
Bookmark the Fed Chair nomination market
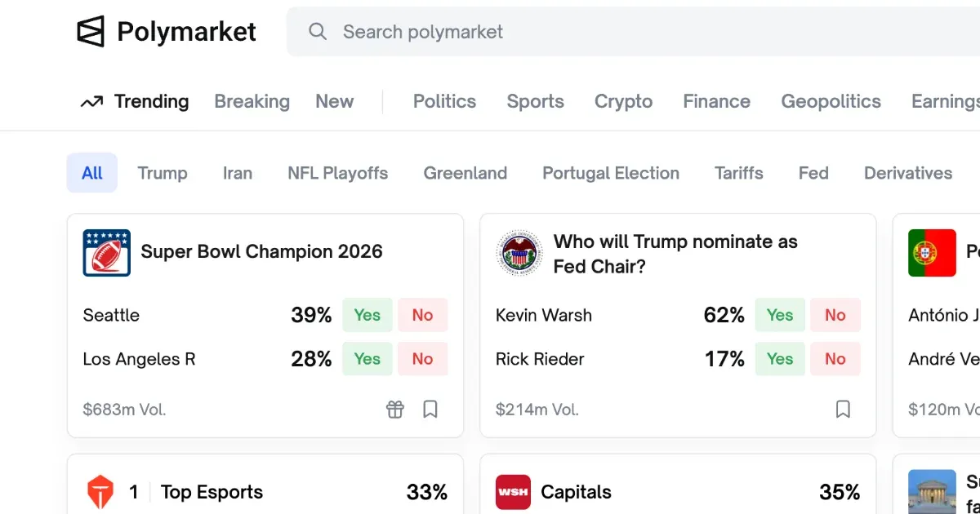point(843,410)
